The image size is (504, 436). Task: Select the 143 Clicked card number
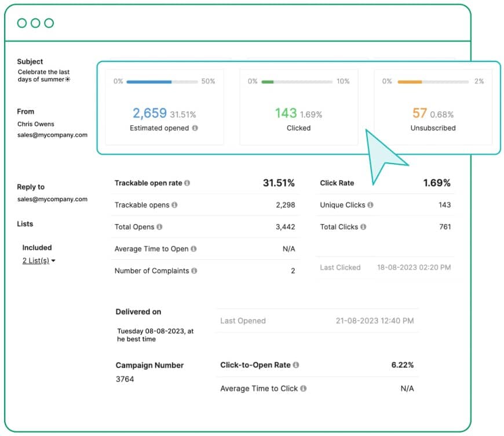pyautogui.click(x=286, y=113)
